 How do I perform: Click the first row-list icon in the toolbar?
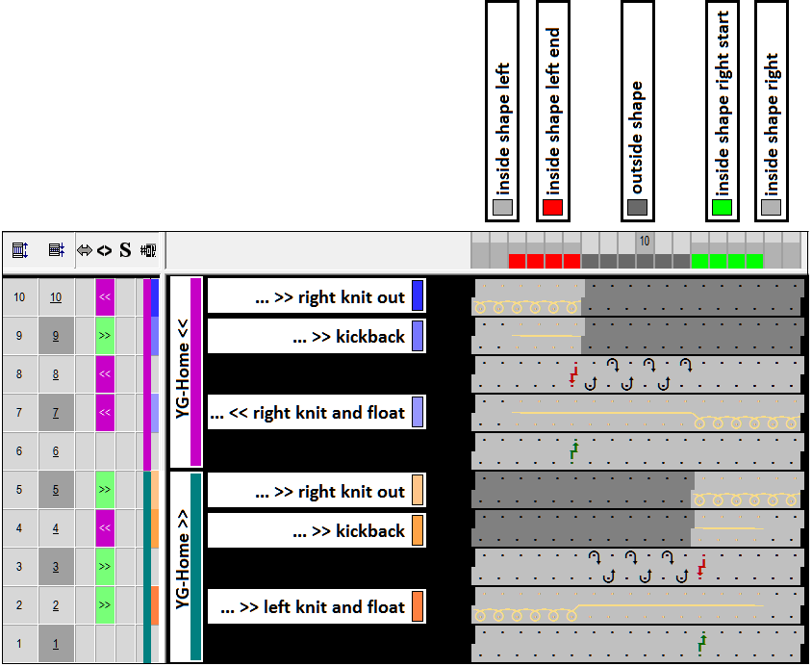coord(19,250)
